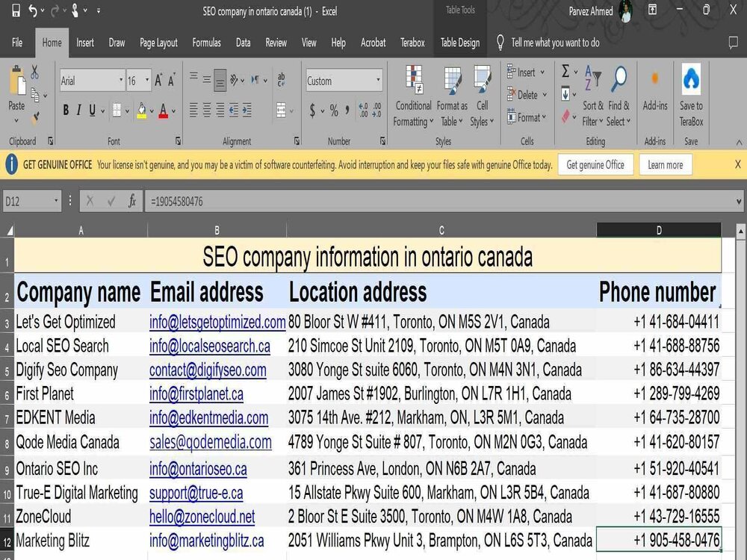Click the Orientation text angle icon
This screenshot has width=747, height=560.
pyautogui.click(x=234, y=80)
